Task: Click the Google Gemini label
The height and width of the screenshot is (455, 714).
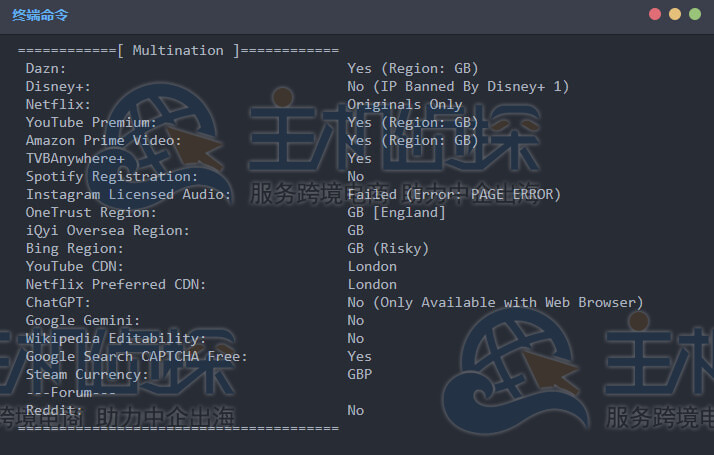Action: pos(83,320)
